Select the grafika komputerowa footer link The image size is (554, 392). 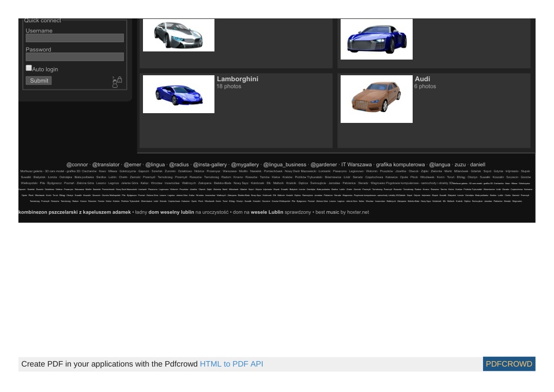[400, 165]
